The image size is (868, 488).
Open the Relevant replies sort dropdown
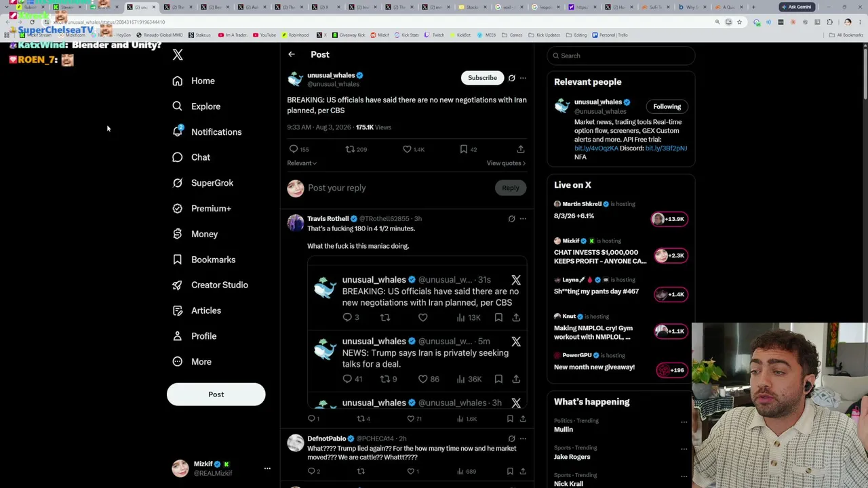click(302, 163)
